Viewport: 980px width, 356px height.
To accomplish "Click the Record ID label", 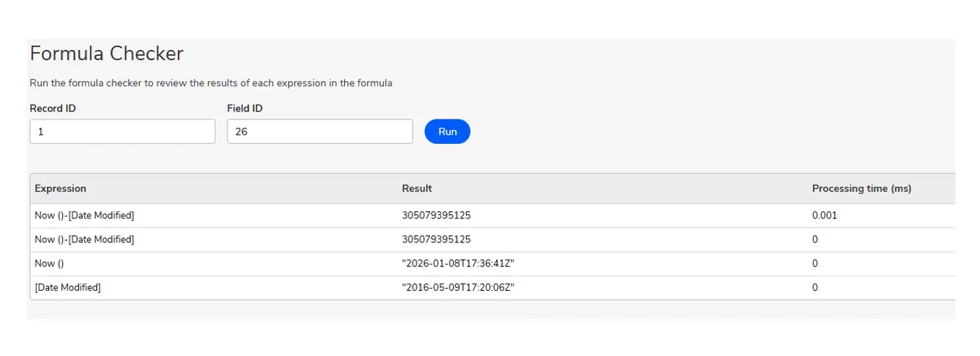I will point(53,109).
